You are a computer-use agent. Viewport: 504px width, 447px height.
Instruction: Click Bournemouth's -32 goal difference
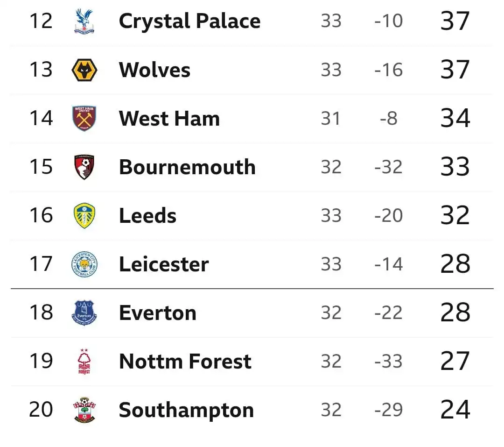click(x=388, y=167)
